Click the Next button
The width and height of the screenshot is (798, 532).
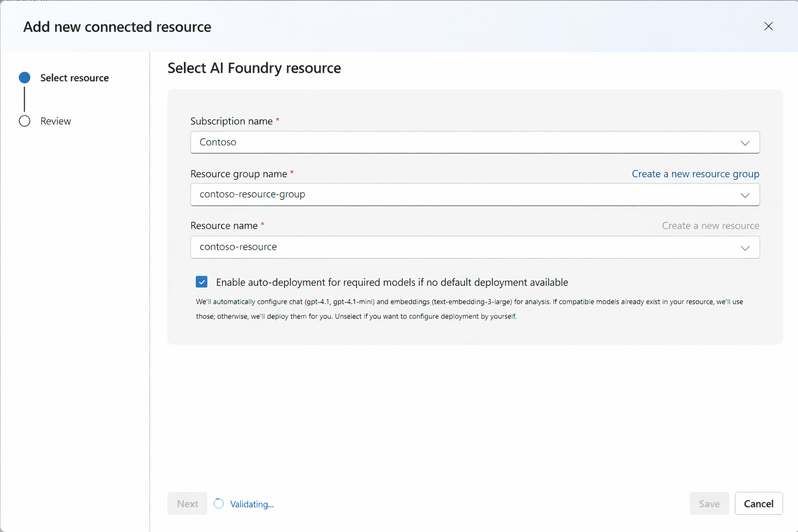187,503
